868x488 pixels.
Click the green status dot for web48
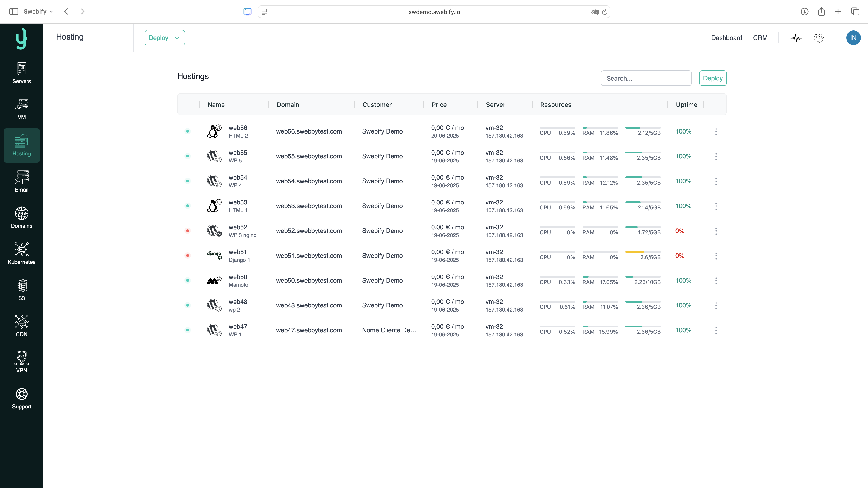[188, 305]
